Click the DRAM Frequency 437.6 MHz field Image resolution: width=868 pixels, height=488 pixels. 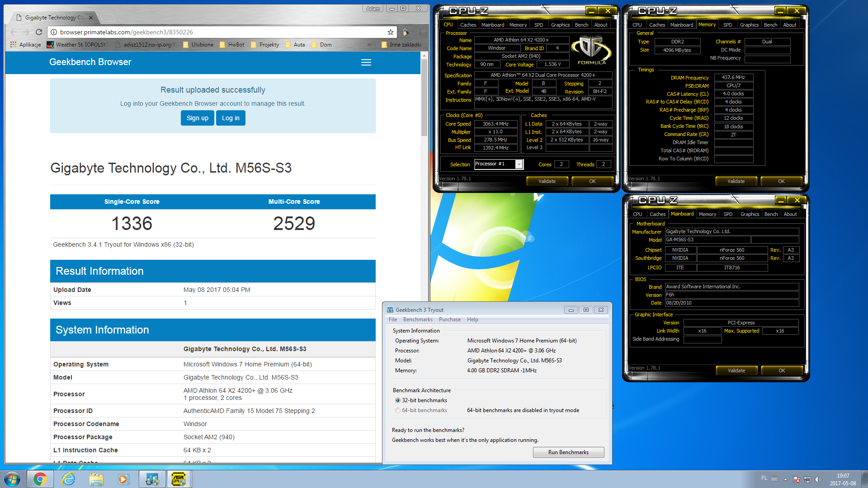pyautogui.click(x=733, y=78)
